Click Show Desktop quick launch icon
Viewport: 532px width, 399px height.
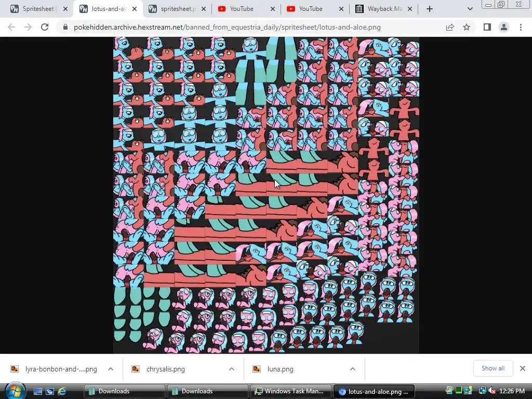click(x=37, y=391)
